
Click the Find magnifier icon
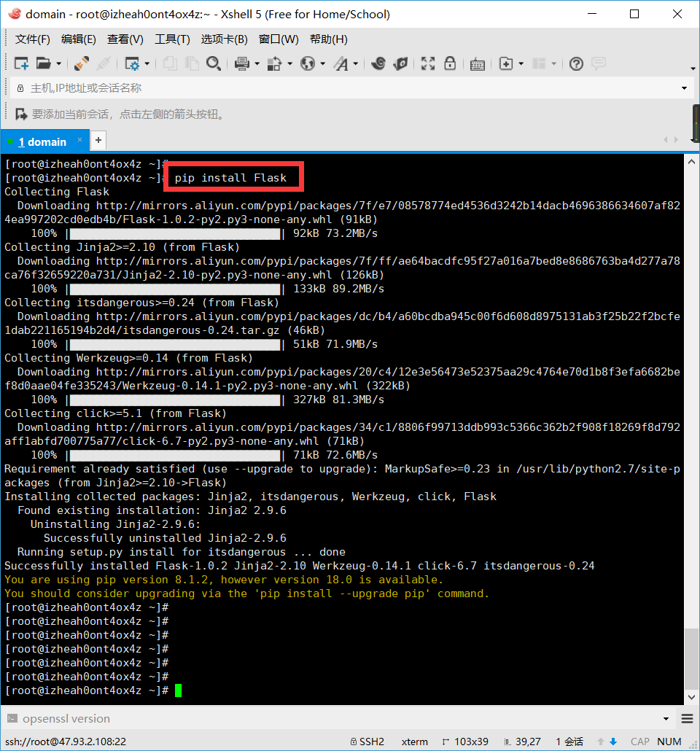[214, 63]
